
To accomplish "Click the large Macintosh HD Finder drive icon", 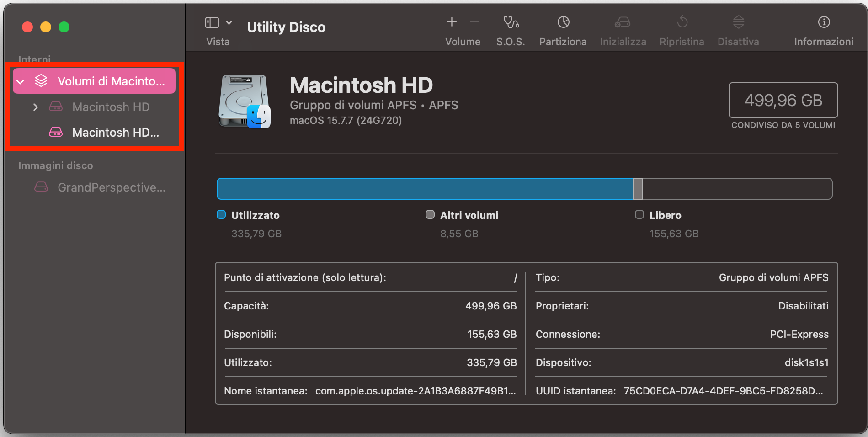I will (x=245, y=101).
